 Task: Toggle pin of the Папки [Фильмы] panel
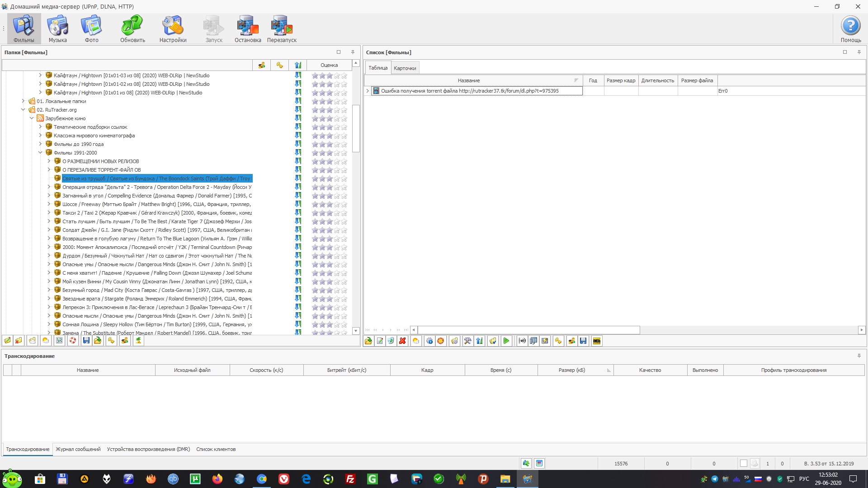(x=353, y=52)
